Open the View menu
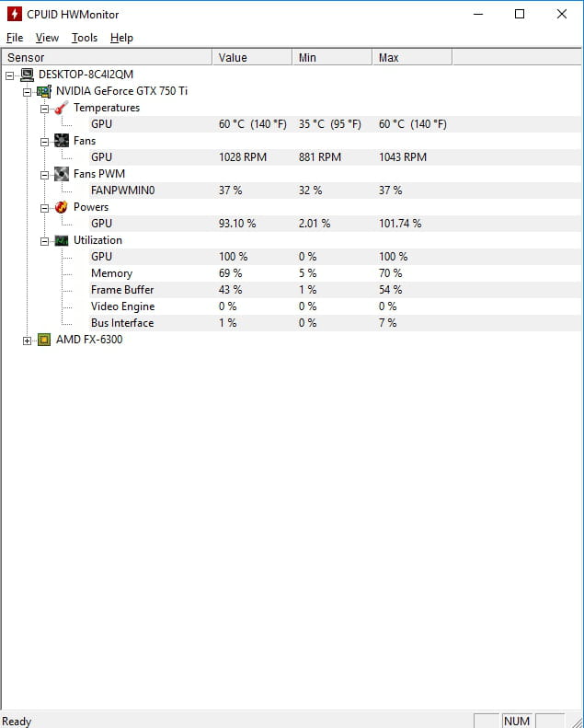The height and width of the screenshot is (728, 584). pyautogui.click(x=47, y=38)
